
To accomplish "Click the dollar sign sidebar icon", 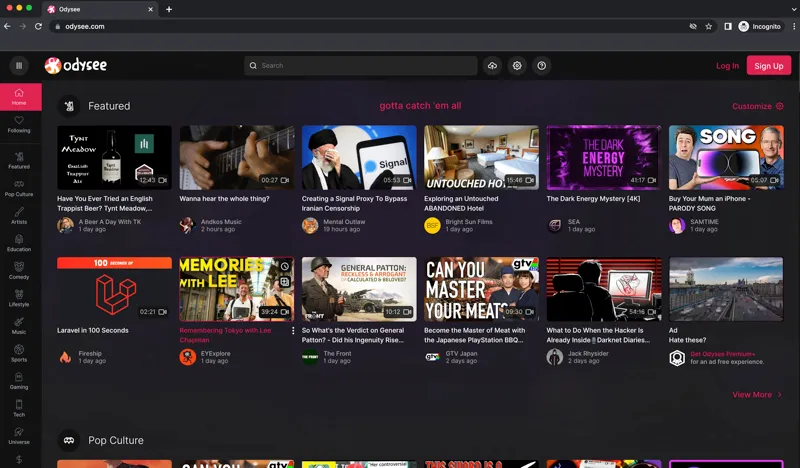I will point(19,459).
